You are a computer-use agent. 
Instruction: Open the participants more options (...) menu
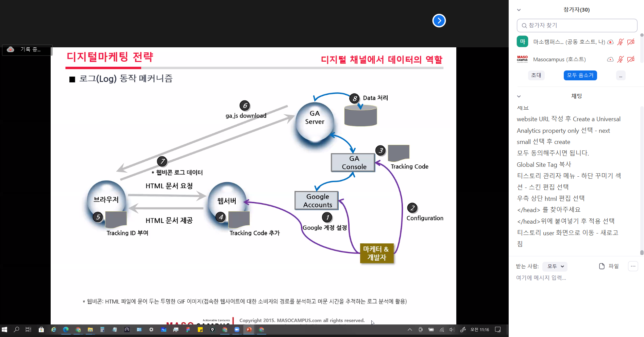(x=621, y=76)
